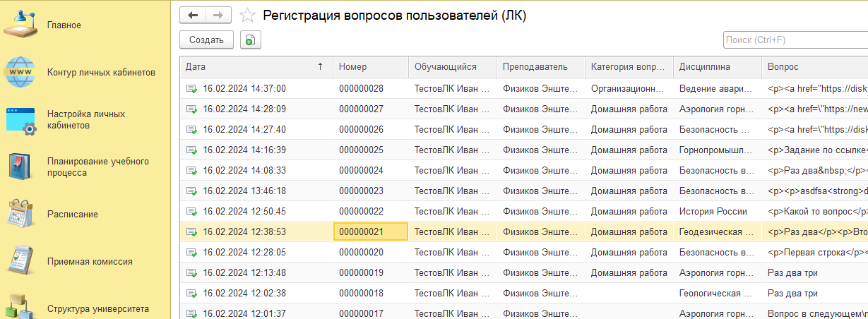This screenshot has width=868, height=319.
Task: Click the Планирование учебного процесса book icon
Action: (21, 167)
